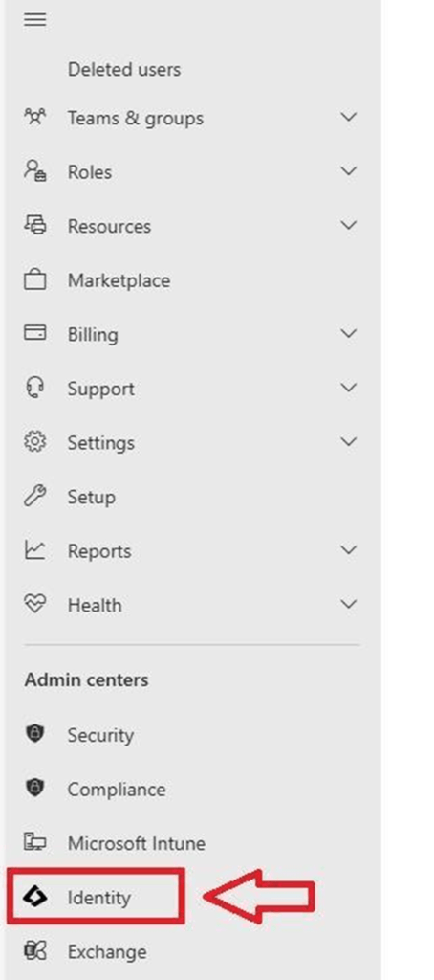Expand the Billing chevron arrow
The height and width of the screenshot is (980, 434).
tap(349, 333)
